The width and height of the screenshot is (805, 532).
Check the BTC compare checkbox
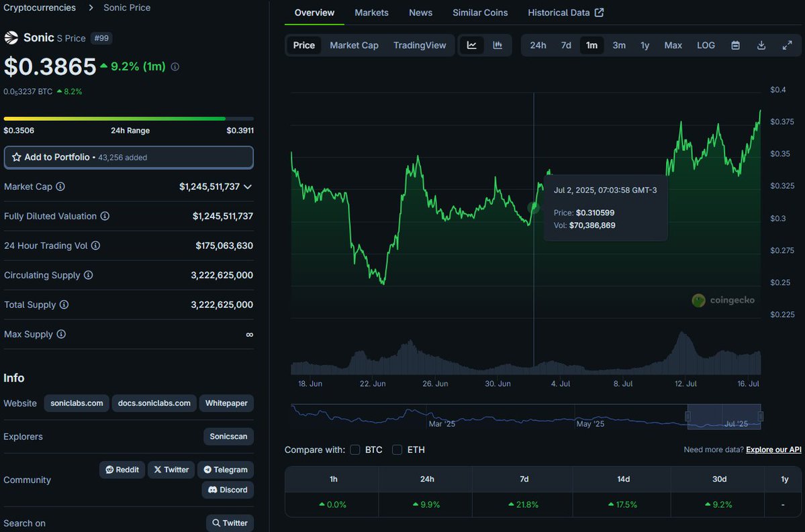coord(354,449)
